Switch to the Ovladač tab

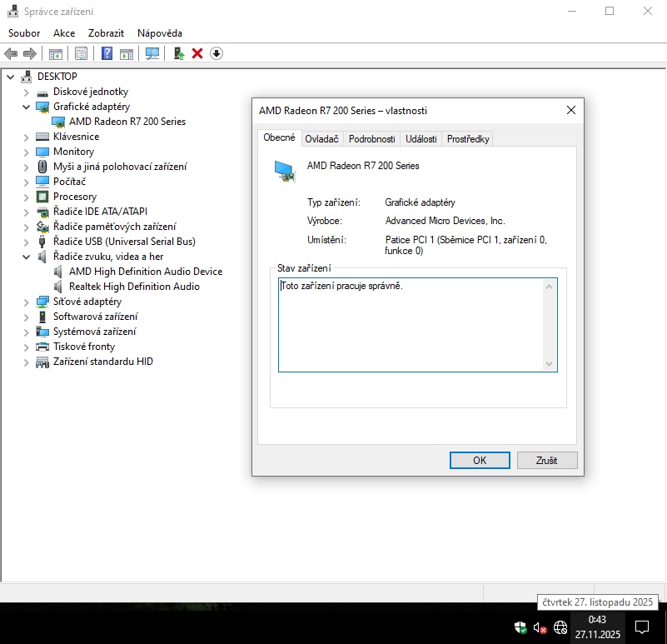click(x=321, y=139)
